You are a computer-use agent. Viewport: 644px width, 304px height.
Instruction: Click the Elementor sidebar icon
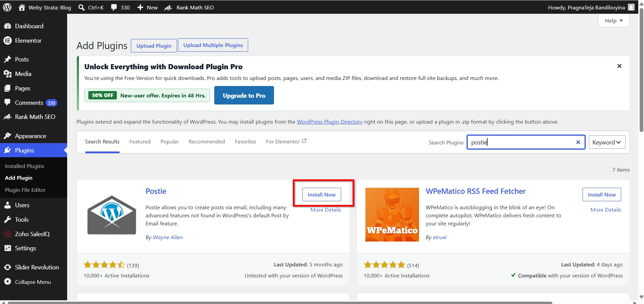point(7,40)
